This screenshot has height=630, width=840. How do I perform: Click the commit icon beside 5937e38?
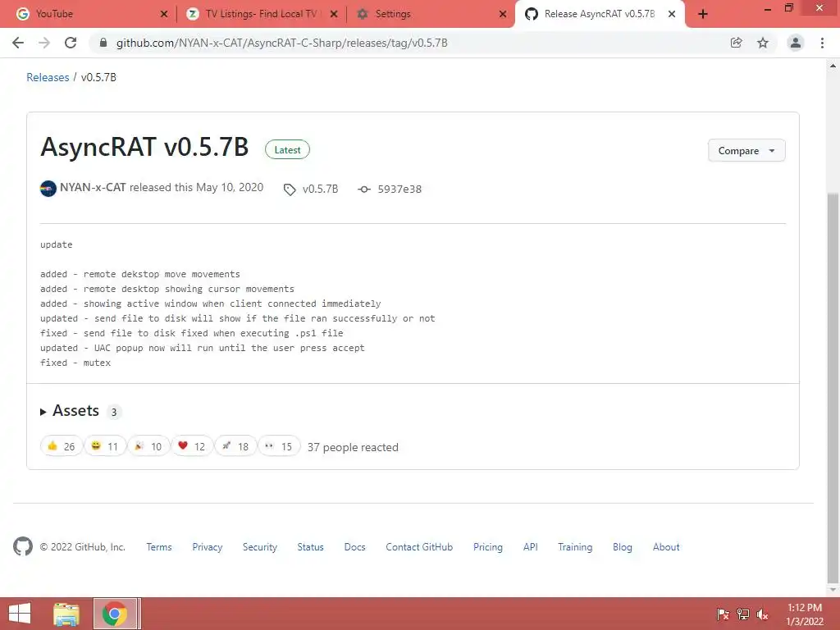(x=363, y=189)
